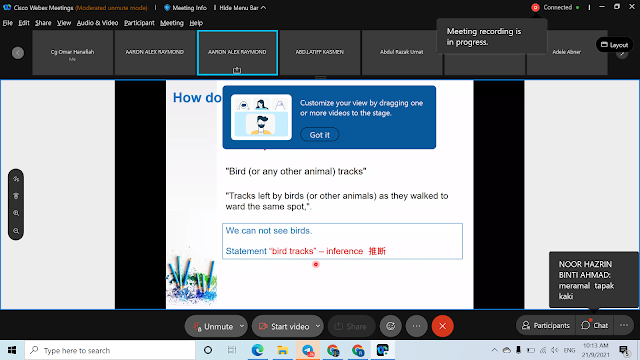Click Meeting Info in title bar
Image resolution: width=640 pixels, height=360 pixels.
tap(185, 8)
